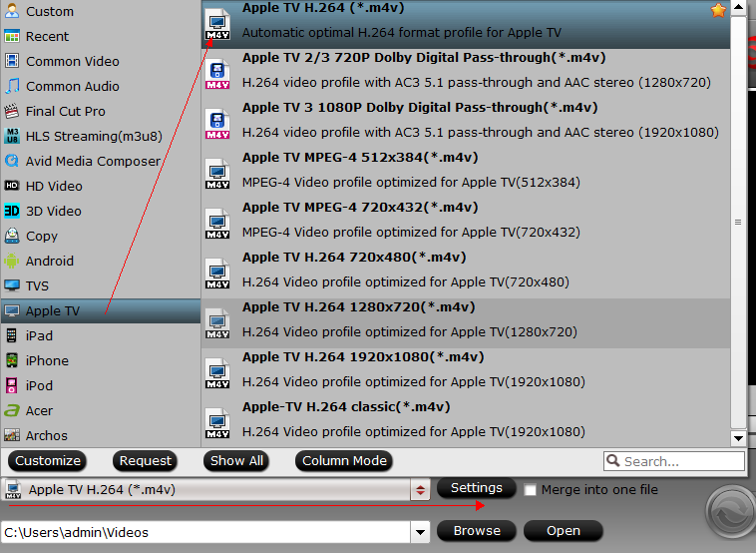The width and height of the screenshot is (756, 553).
Task: Click the Copy disc icon
Action: 12,236
